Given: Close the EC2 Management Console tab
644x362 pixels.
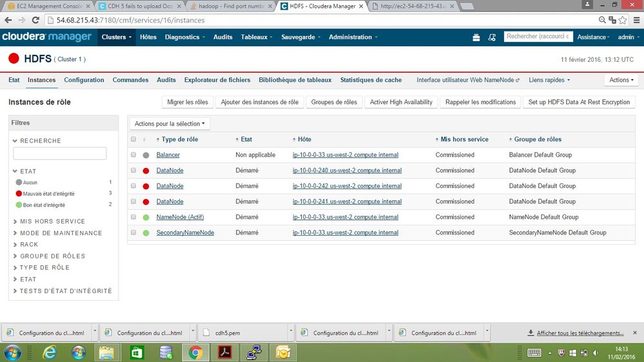Looking at the screenshot, I should pos(88,6).
